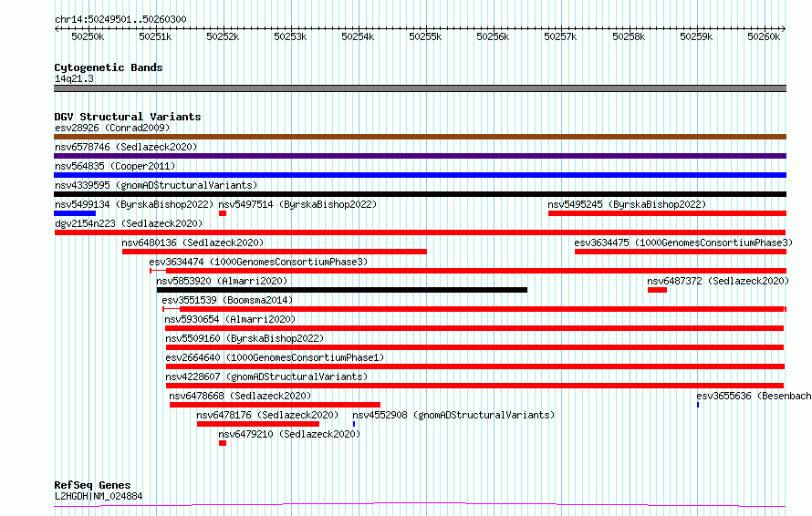The height and width of the screenshot is (516, 812).
Task: Select the nsv5495245 red variant bar
Action: click(668, 213)
